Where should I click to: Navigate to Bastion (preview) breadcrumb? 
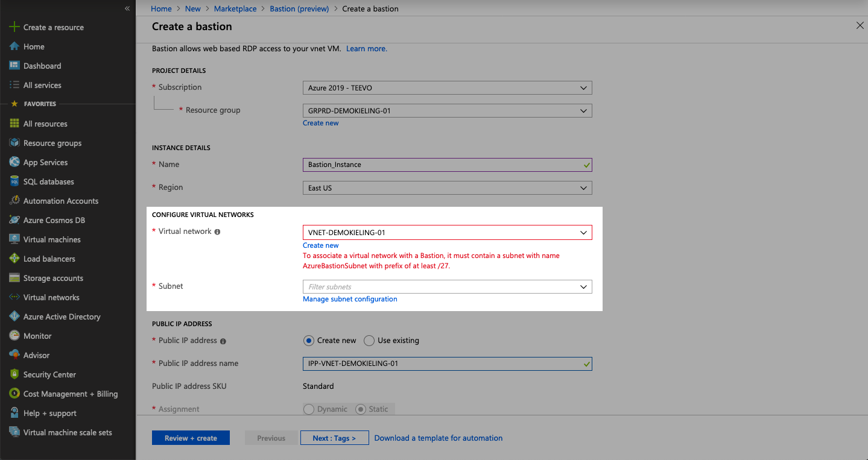299,9
